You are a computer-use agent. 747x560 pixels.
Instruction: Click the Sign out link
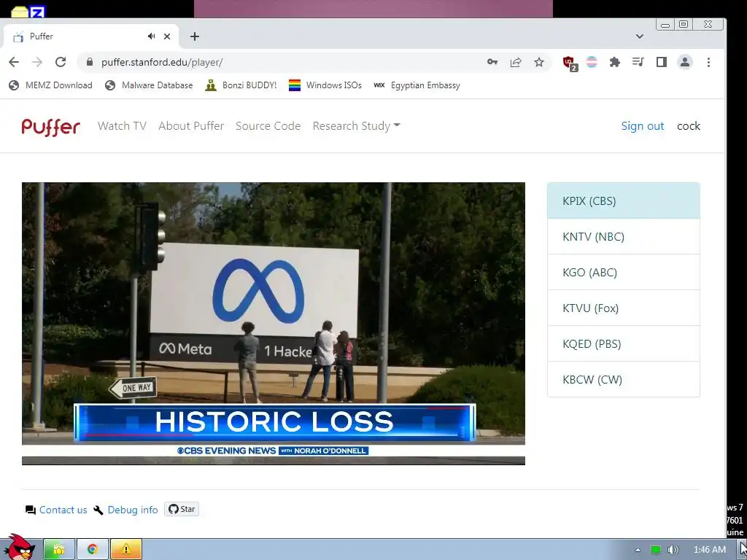[642, 125]
